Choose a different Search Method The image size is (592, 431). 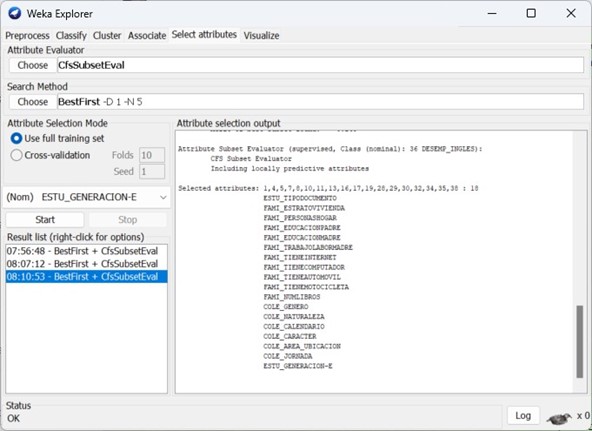pos(33,102)
